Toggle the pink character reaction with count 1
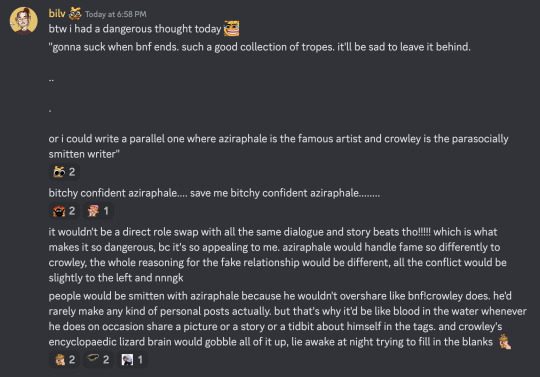 click(x=98, y=211)
